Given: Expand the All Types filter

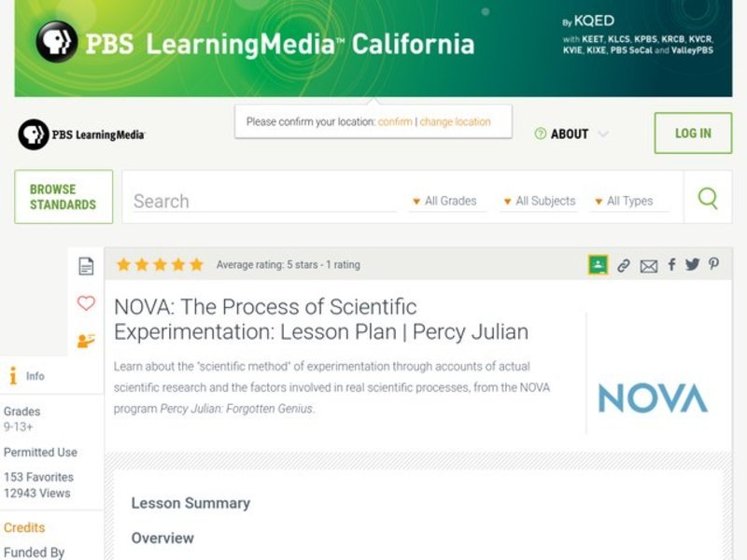Looking at the screenshot, I should 629,201.
